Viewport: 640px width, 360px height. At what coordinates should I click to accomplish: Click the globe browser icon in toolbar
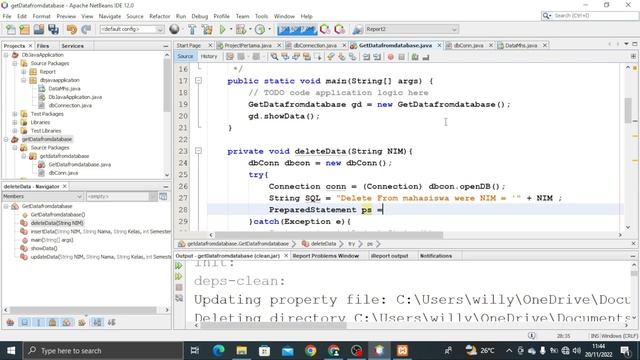[x=174, y=29]
